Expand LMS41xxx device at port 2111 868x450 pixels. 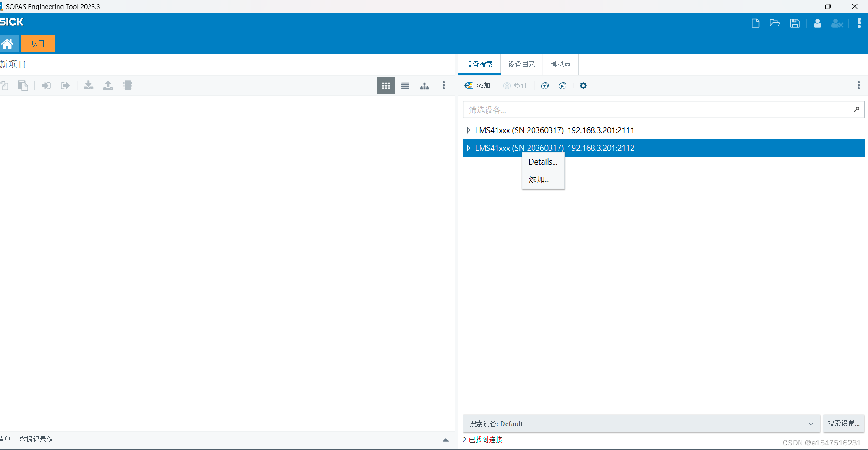click(469, 130)
